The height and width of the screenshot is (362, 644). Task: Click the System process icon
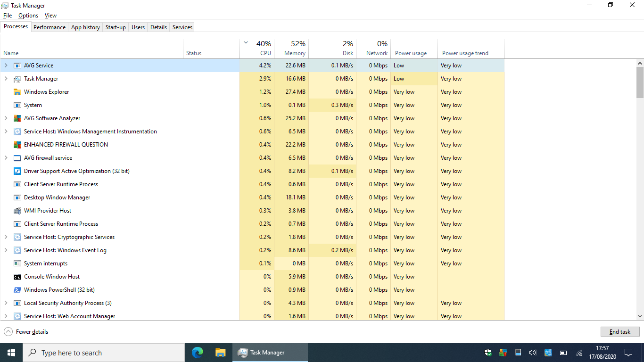[x=17, y=105]
